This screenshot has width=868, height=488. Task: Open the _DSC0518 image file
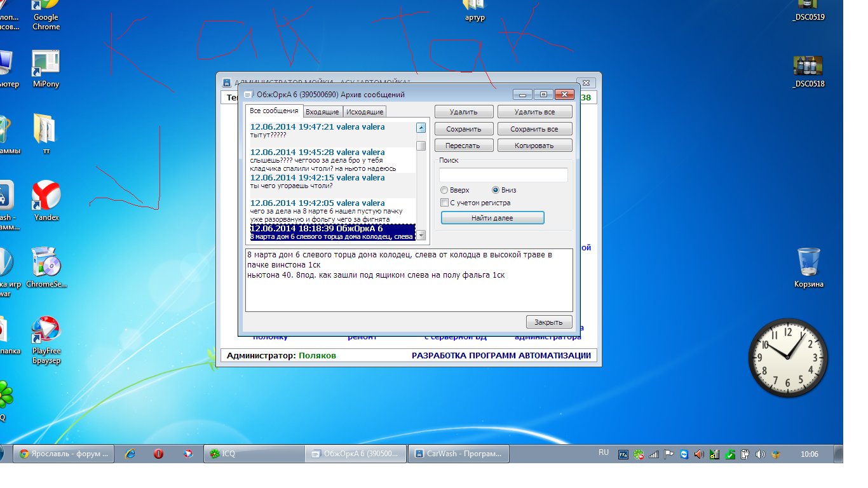(808, 71)
